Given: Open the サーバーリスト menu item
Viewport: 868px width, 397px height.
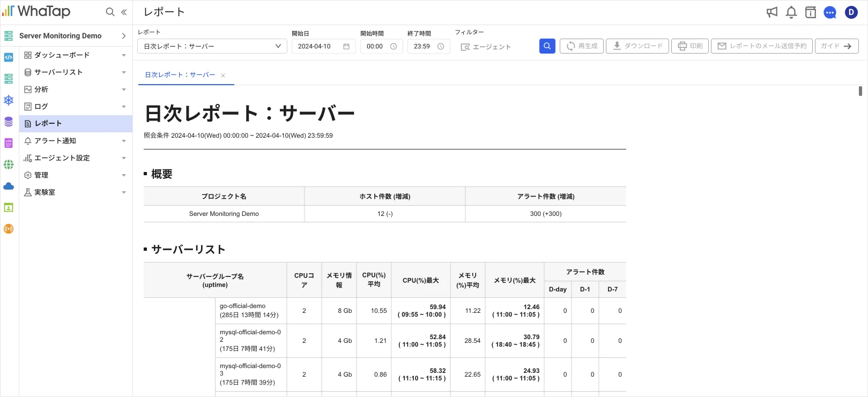Looking at the screenshot, I should pyautogui.click(x=76, y=72).
